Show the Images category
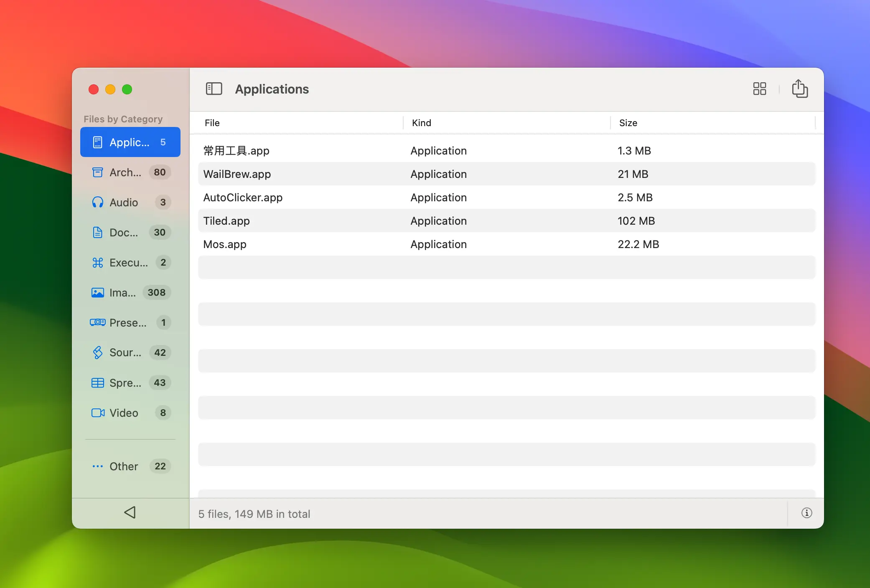The image size is (870, 588). click(130, 293)
